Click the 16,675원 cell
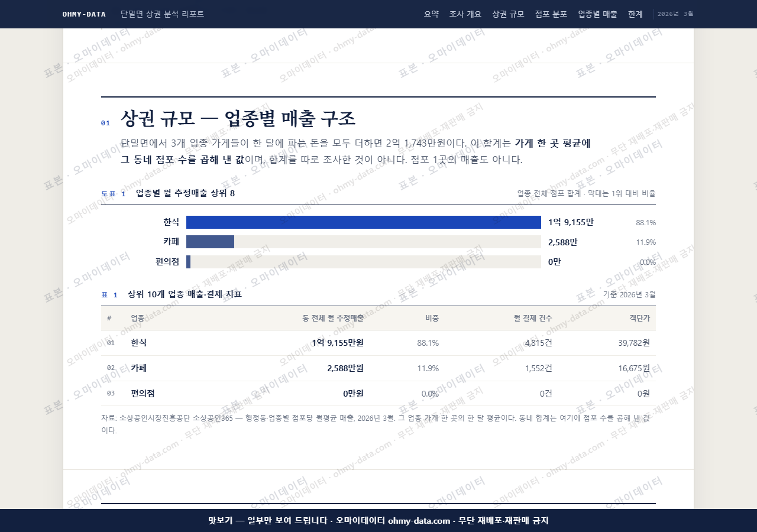Viewport: 757px width, 532px height. pos(634,368)
